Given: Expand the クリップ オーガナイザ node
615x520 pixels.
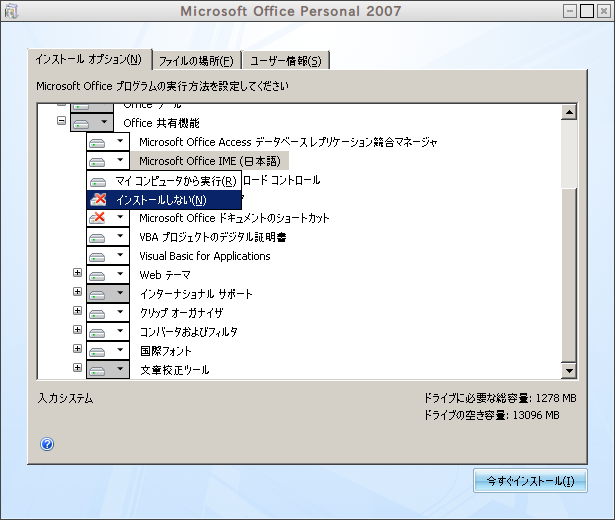Looking at the screenshot, I should pos(78,311).
